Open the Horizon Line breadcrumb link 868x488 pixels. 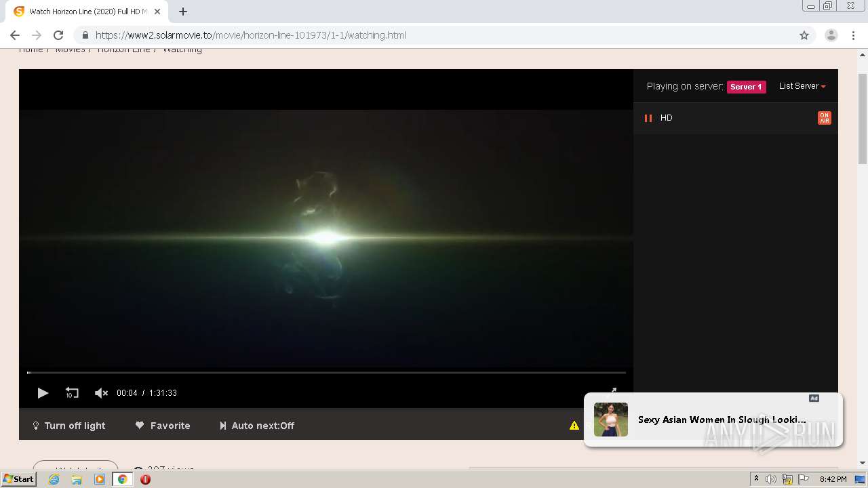tap(124, 49)
